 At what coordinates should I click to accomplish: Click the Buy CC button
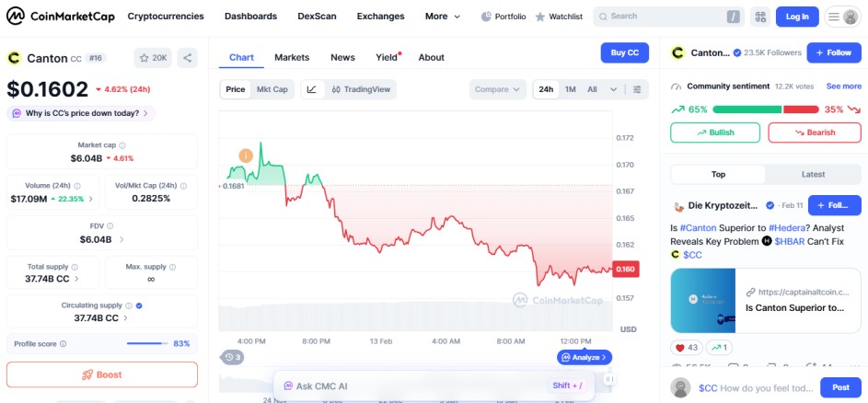pos(625,52)
